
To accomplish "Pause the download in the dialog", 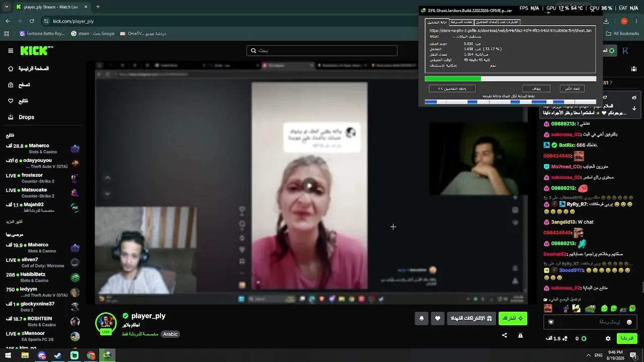I will [536, 88].
